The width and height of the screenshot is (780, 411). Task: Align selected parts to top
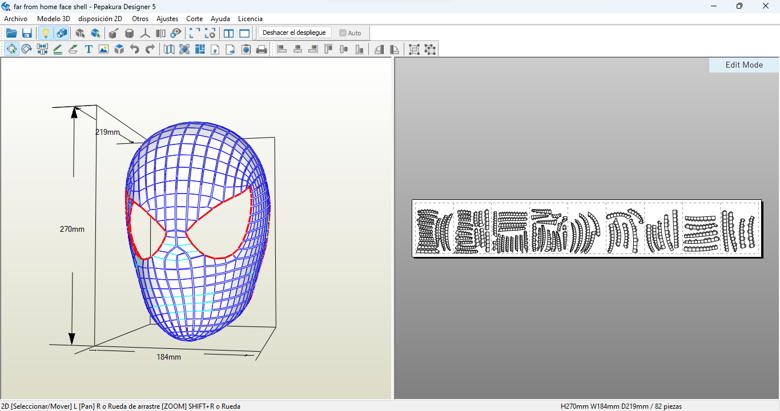click(328, 49)
